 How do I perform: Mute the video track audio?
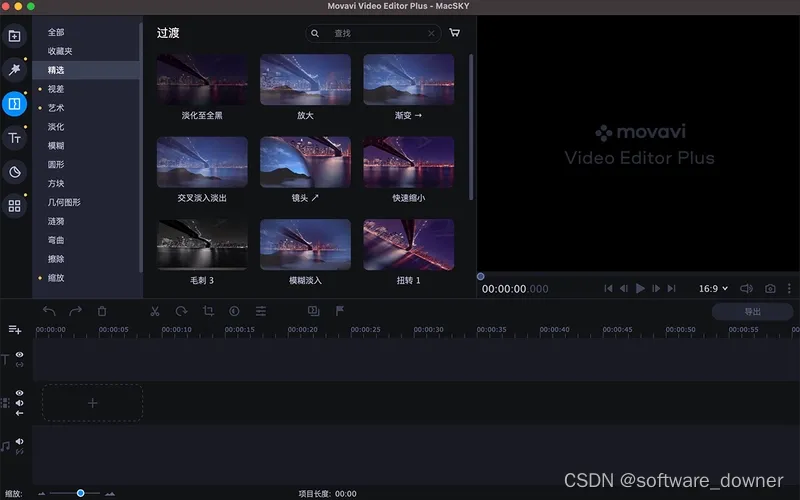[x=19, y=403]
